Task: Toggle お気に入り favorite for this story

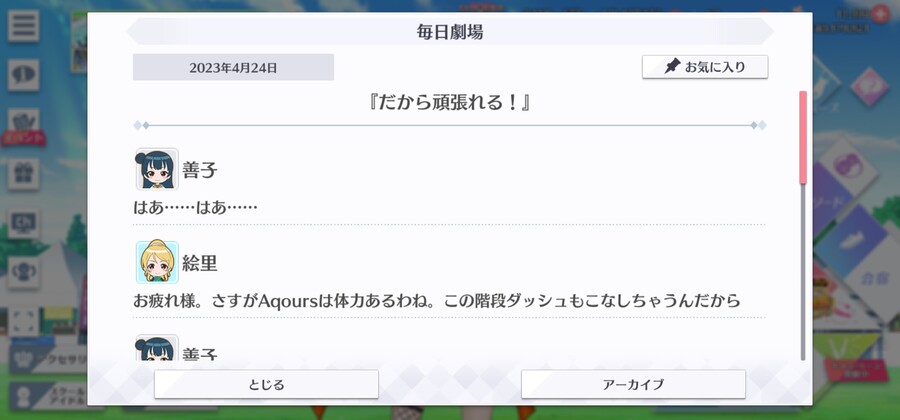Action: pyautogui.click(x=705, y=67)
